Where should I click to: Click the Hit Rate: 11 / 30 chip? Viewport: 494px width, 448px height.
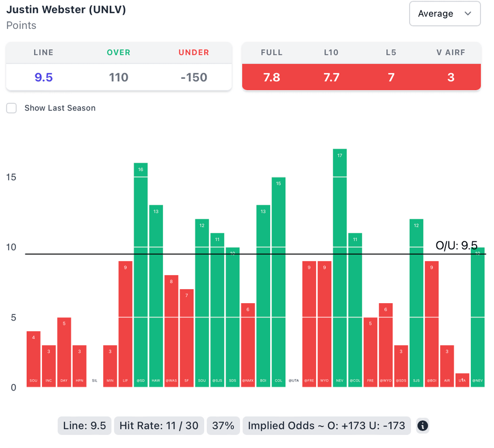point(159,426)
